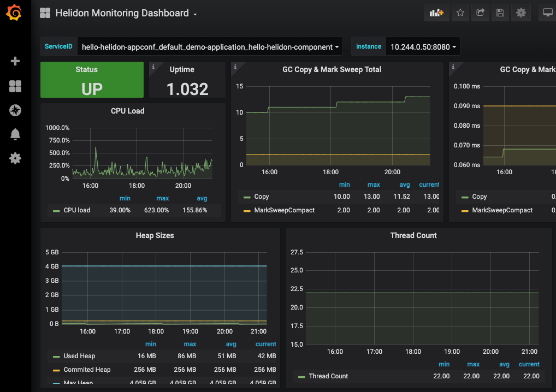Open the Dashboards grid icon in sidebar

[x=15, y=86]
